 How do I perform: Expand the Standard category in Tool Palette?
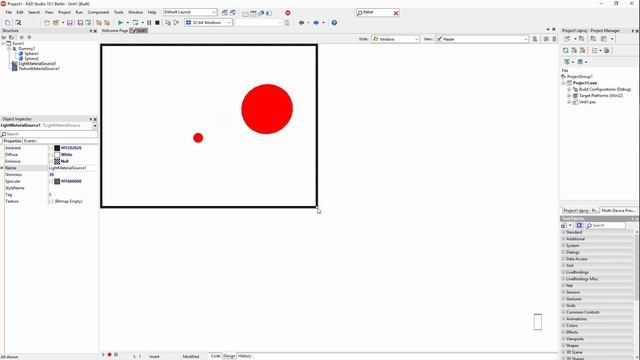click(x=563, y=232)
